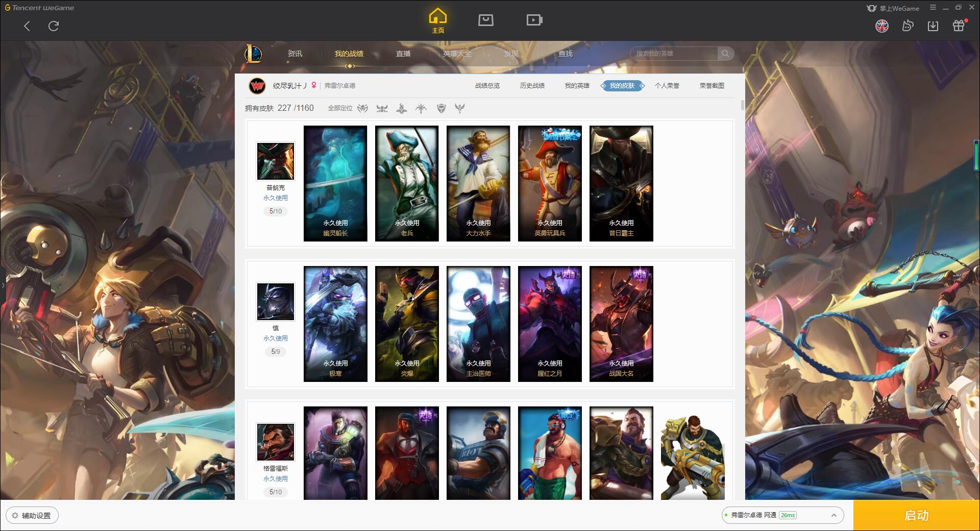Screen dimensions: 980x531
Task: Open the 昔日霸主 skin card
Action: pyautogui.click(x=621, y=183)
